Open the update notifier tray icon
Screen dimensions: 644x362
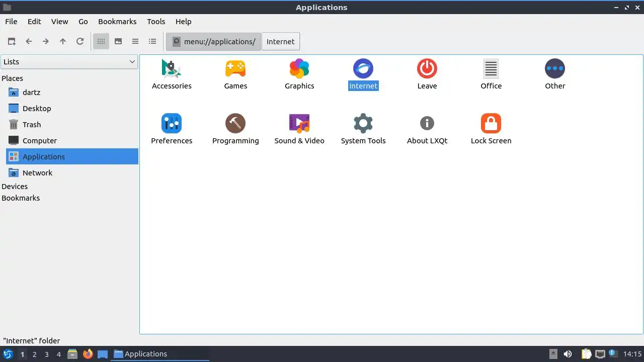(x=613, y=354)
